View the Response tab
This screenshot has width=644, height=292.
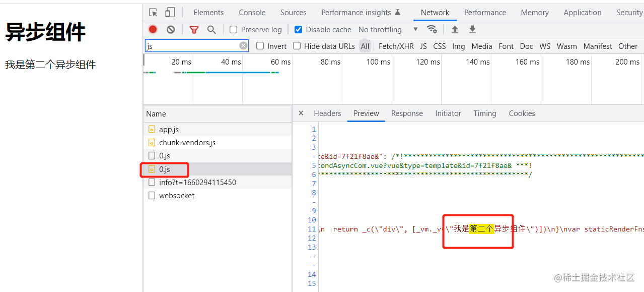click(x=407, y=113)
